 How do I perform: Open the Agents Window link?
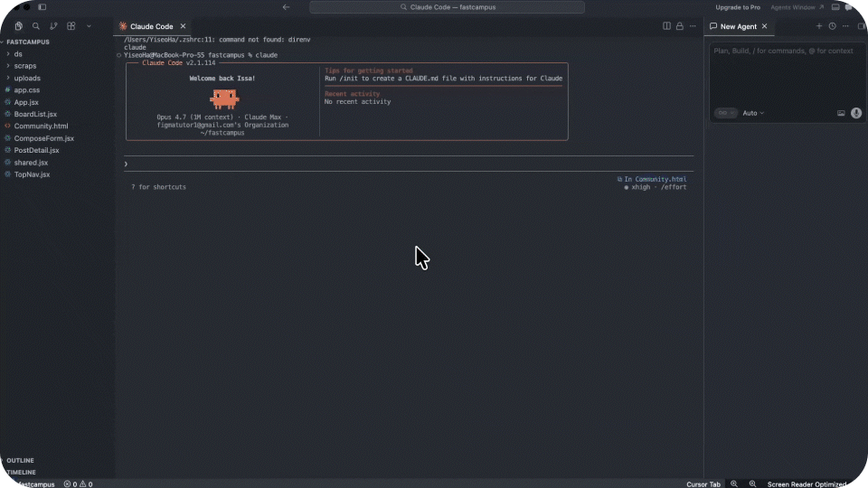point(797,7)
